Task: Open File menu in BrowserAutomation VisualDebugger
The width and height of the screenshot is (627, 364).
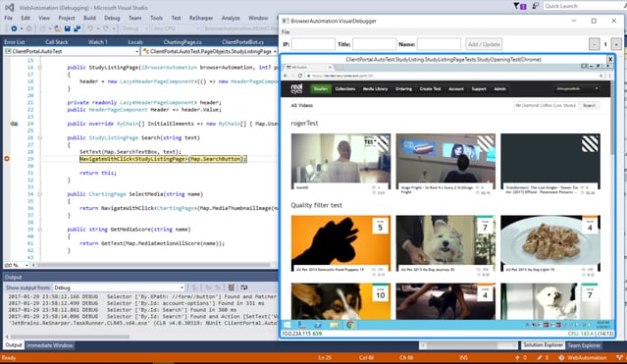Action: [x=286, y=31]
